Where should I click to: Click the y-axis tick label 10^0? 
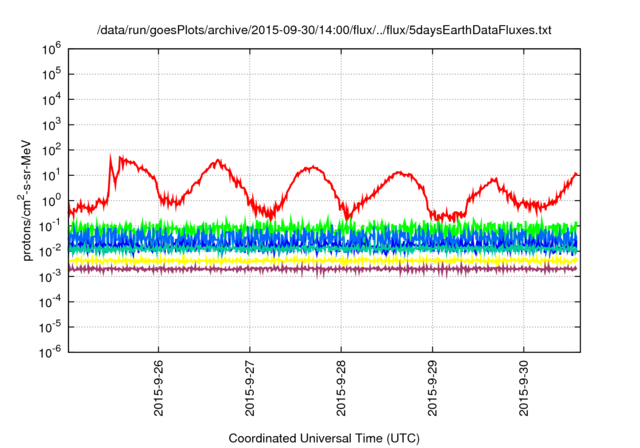pos(51,202)
